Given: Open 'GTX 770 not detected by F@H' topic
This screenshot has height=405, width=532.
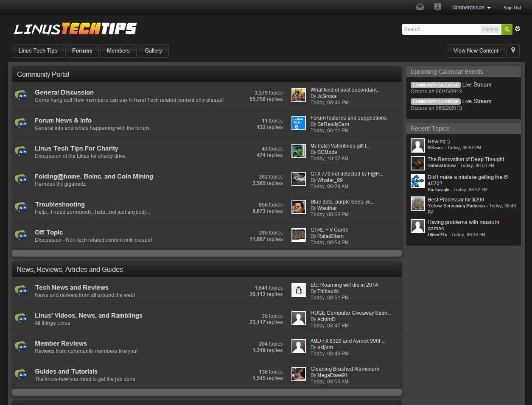Looking at the screenshot, I should tap(347, 173).
